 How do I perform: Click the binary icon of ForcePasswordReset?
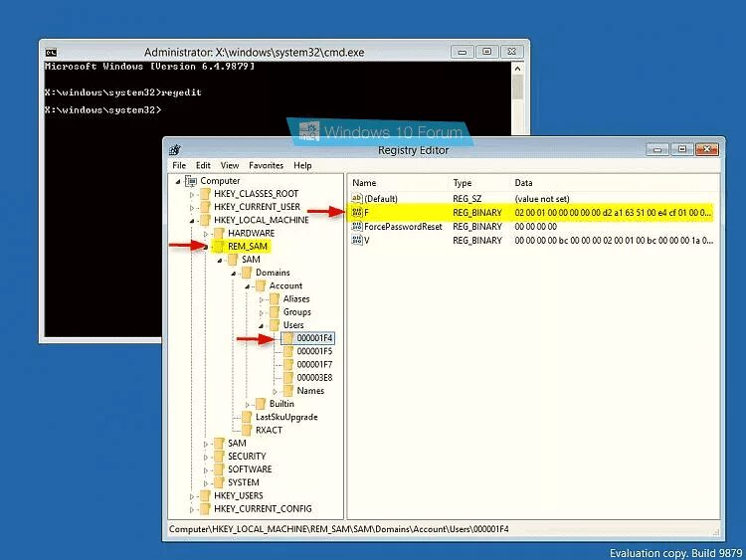[x=357, y=227]
